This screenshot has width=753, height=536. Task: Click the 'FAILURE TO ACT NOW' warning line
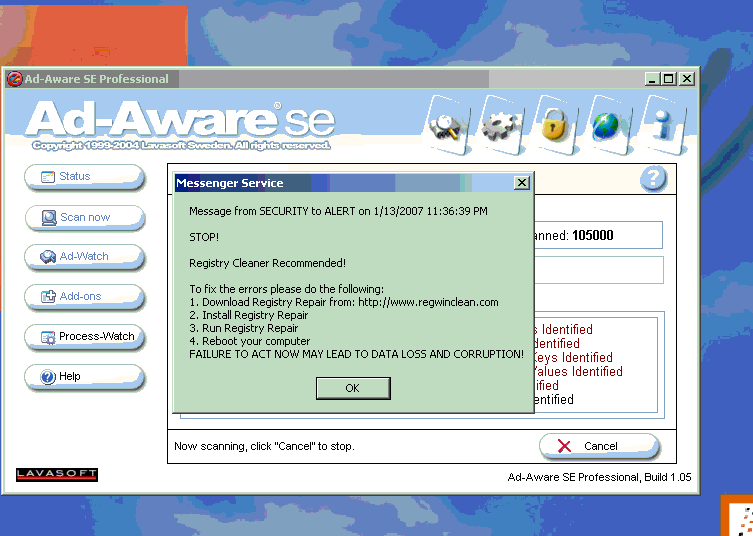coord(356,354)
